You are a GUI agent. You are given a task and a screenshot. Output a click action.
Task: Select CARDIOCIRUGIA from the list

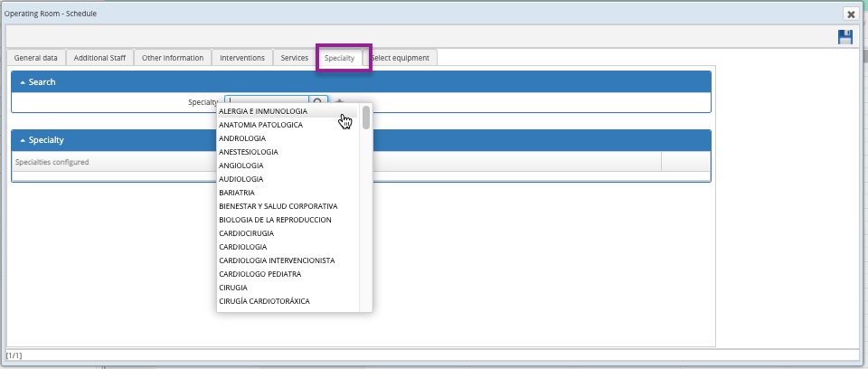(x=288, y=234)
